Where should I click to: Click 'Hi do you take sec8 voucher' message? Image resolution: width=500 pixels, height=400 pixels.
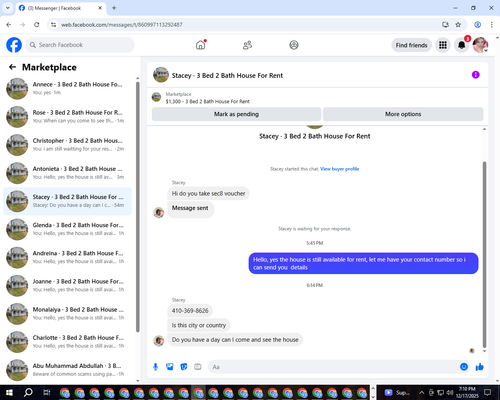pos(208,193)
